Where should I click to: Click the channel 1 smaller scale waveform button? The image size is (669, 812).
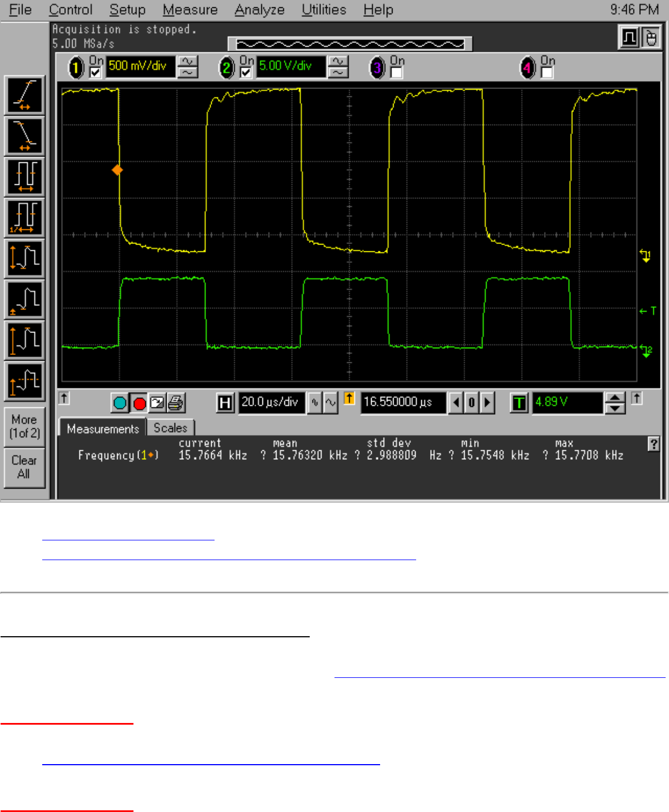point(188,73)
